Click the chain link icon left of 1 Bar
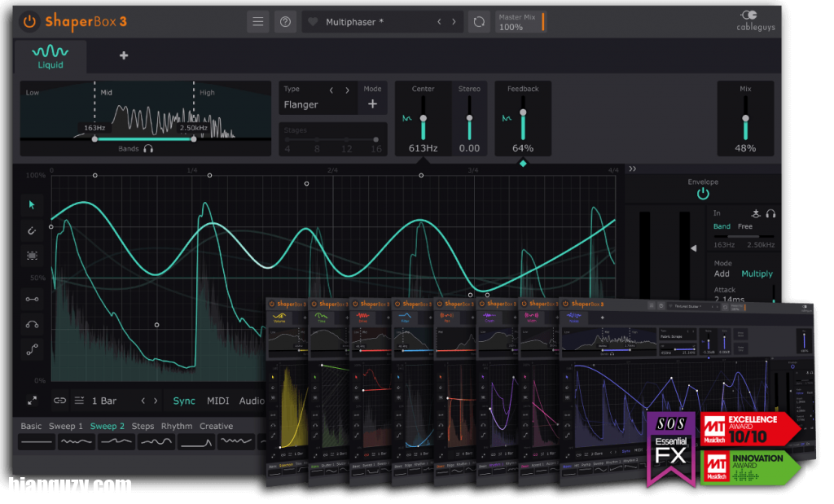 click(x=59, y=401)
